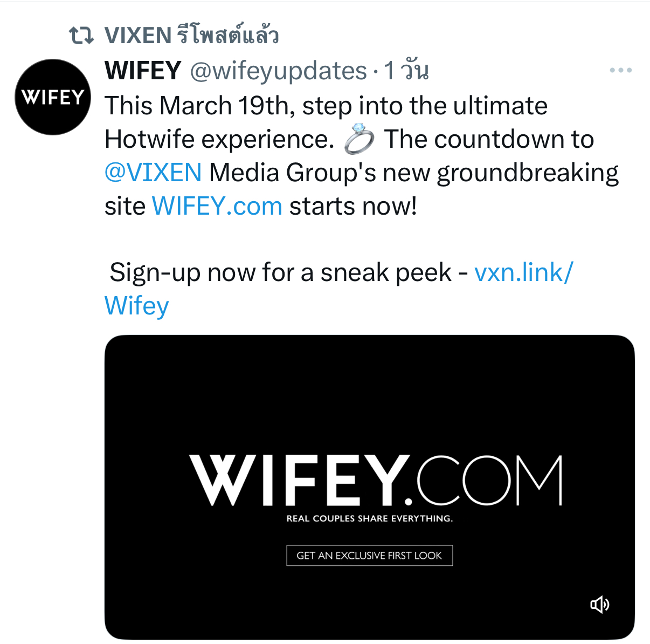650x644 pixels.
Task: Click the REAL COUPLES SHARE EVERYTHING tagline
Action: click(369, 518)
